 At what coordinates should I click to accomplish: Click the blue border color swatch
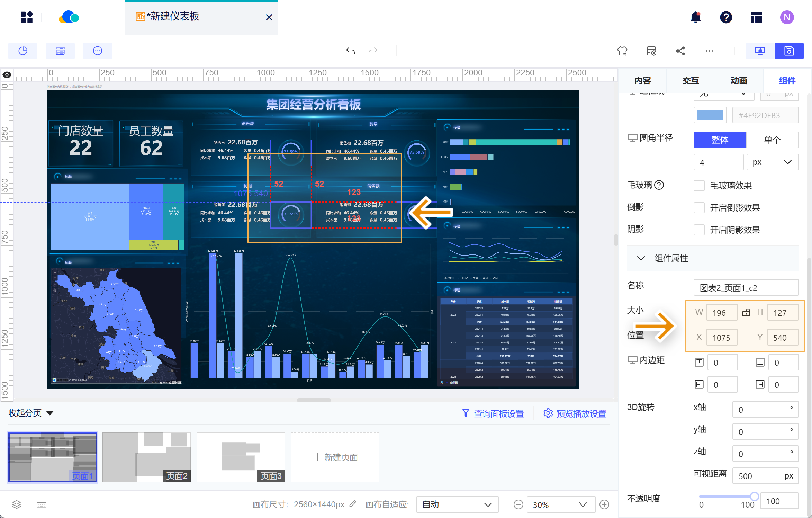point(710,115)
